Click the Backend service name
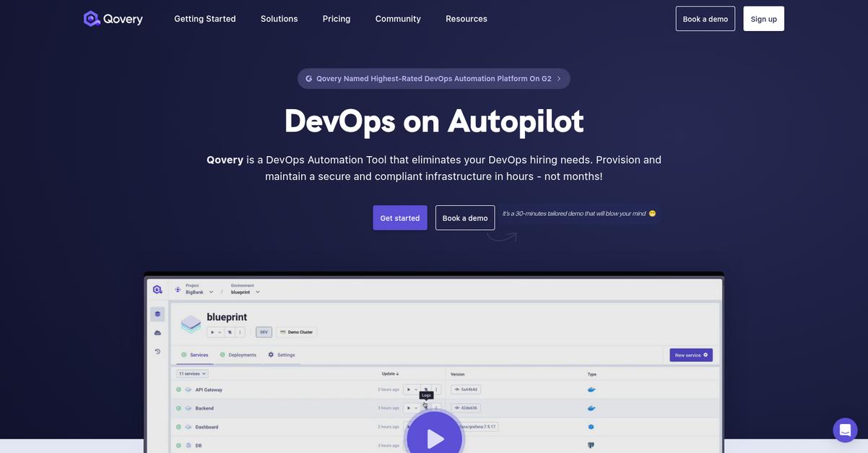 pos(204,408)
